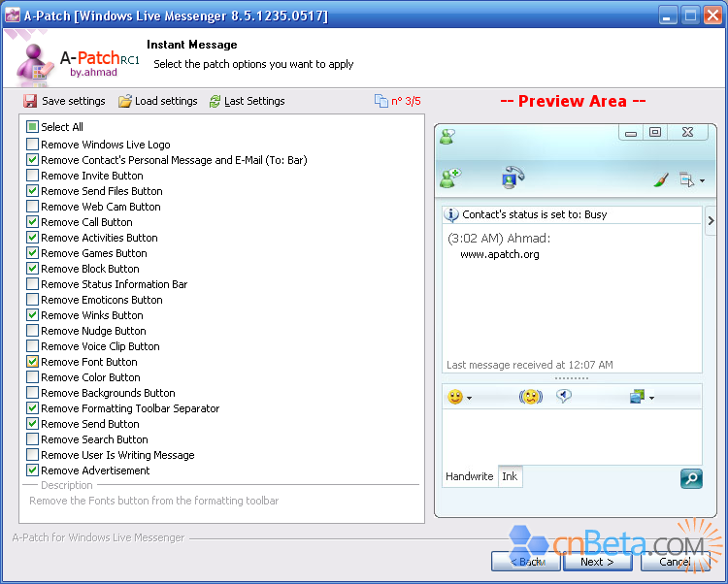Click the message input area in preview

[x=572, y=437]
